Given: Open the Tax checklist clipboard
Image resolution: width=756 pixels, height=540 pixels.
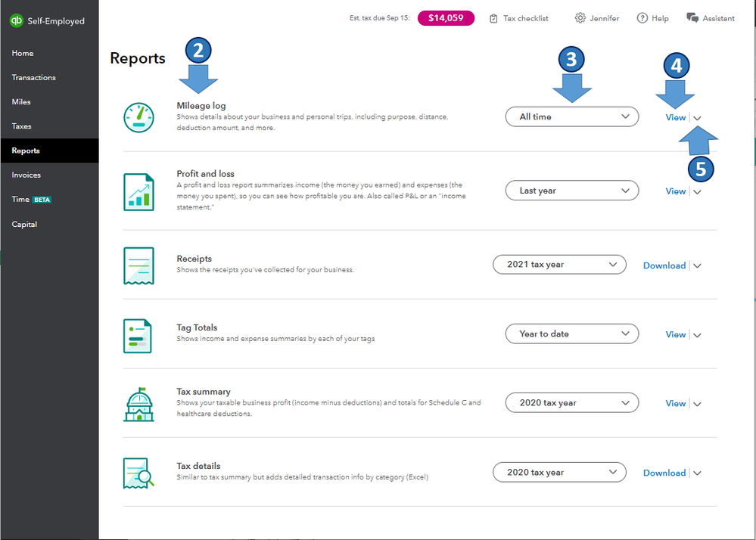Looking at the screenshot, I should [493, 18].
